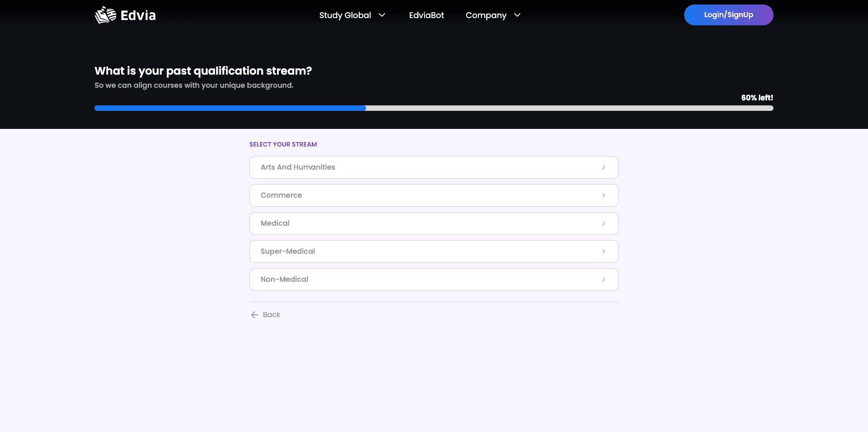Click chevron arrow on Super-Medical row

click(604, 252)
